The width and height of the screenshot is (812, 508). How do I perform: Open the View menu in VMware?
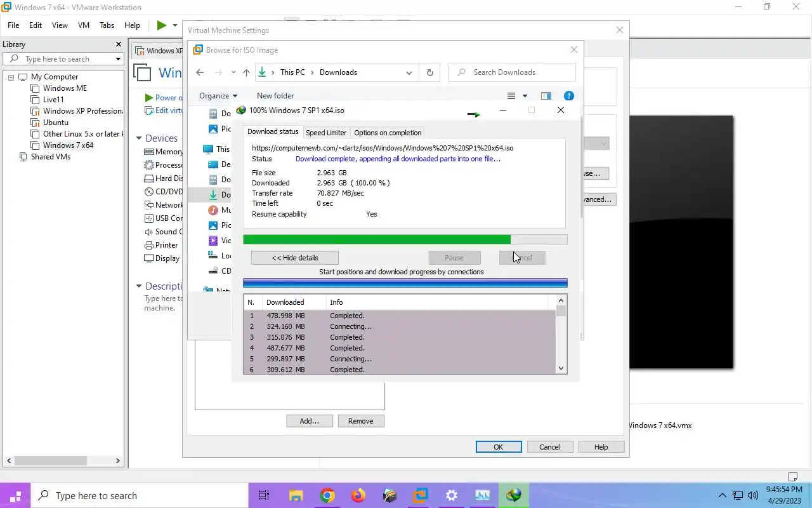[x=60, y=25]
